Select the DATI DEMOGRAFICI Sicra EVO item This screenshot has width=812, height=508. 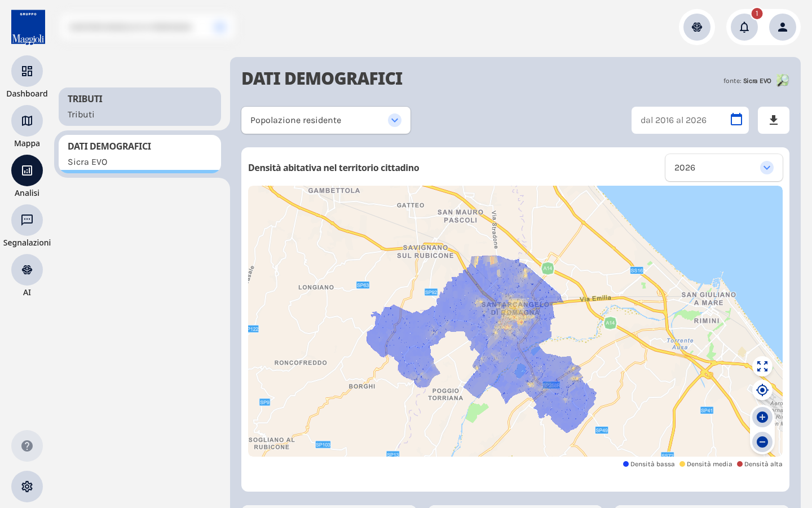click(140, 154)
